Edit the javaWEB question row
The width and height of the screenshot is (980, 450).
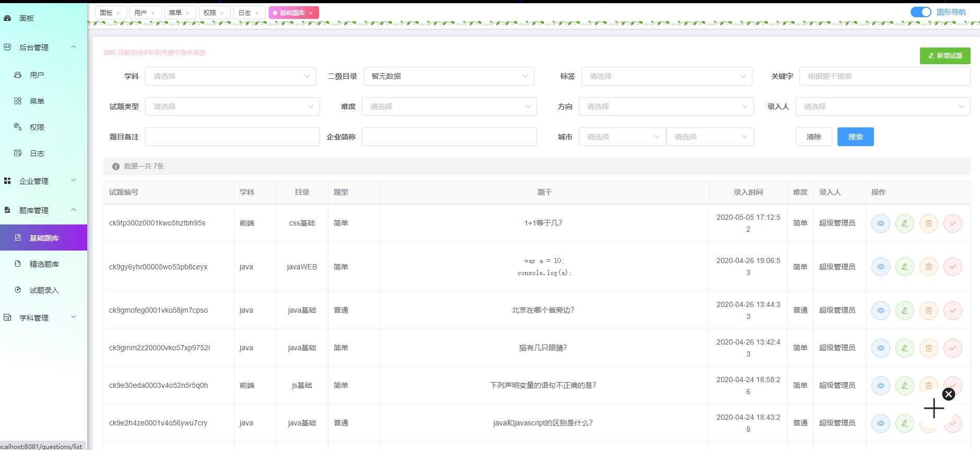(905, 267)
